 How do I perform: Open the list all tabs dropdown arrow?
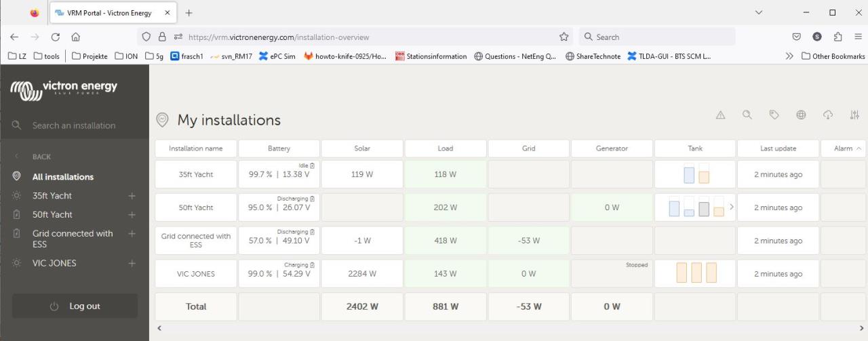(759, 13)
